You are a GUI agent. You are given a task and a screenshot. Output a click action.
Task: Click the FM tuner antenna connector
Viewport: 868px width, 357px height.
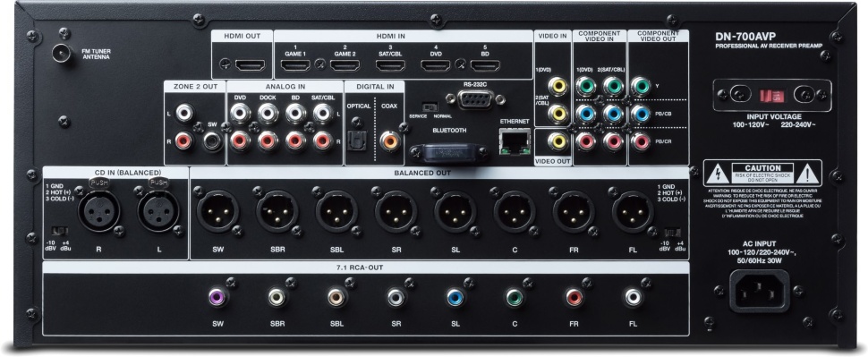[62, 53]
